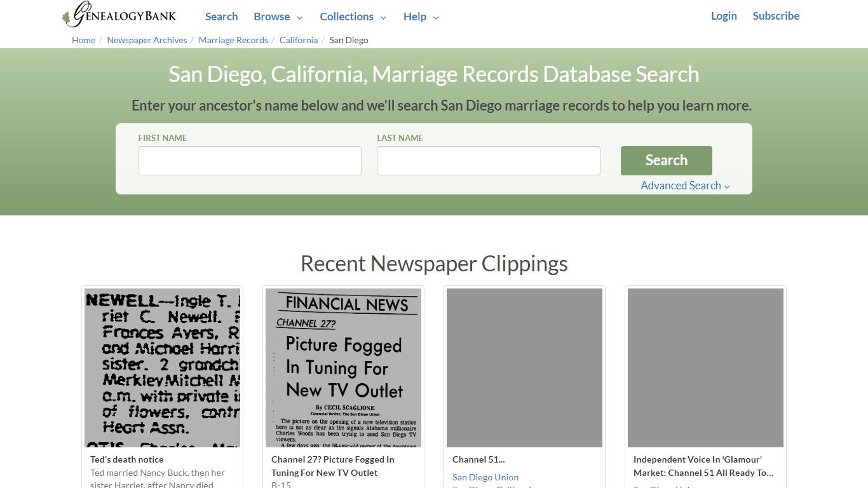
Task: Open California breadcrumb link
Action: coord(299,40)
